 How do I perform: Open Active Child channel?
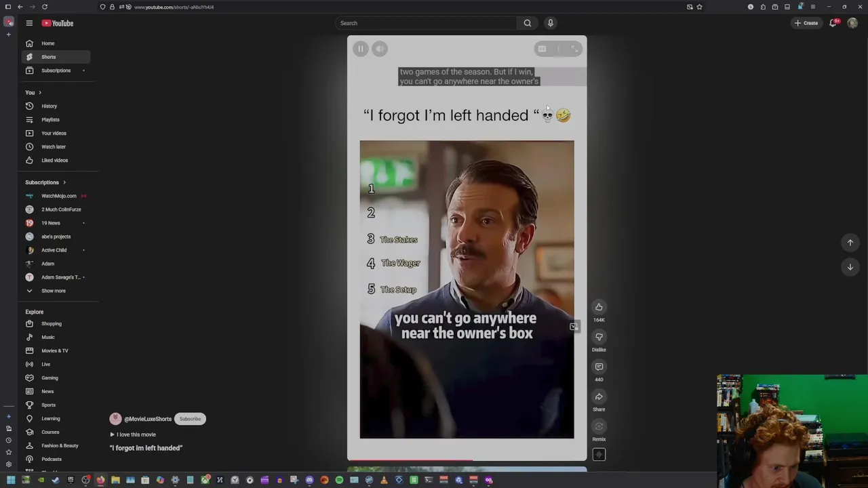tap(56, 250)
